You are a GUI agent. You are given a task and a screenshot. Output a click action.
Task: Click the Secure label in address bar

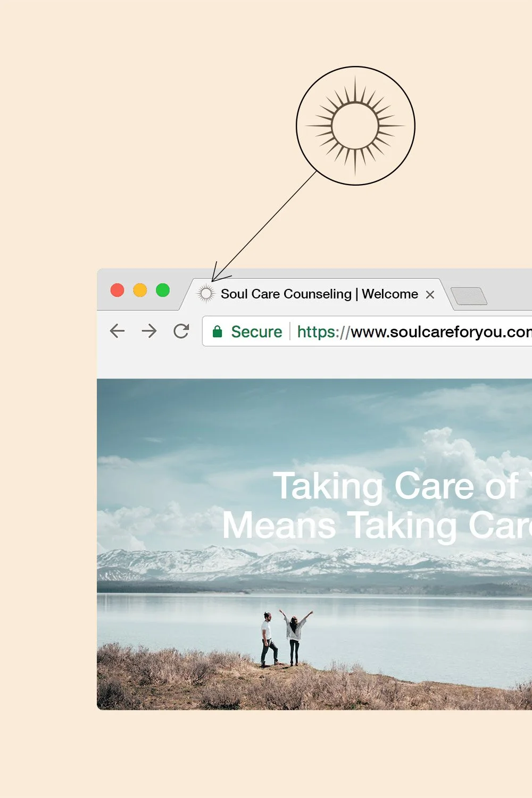click(x=256, y=331)
